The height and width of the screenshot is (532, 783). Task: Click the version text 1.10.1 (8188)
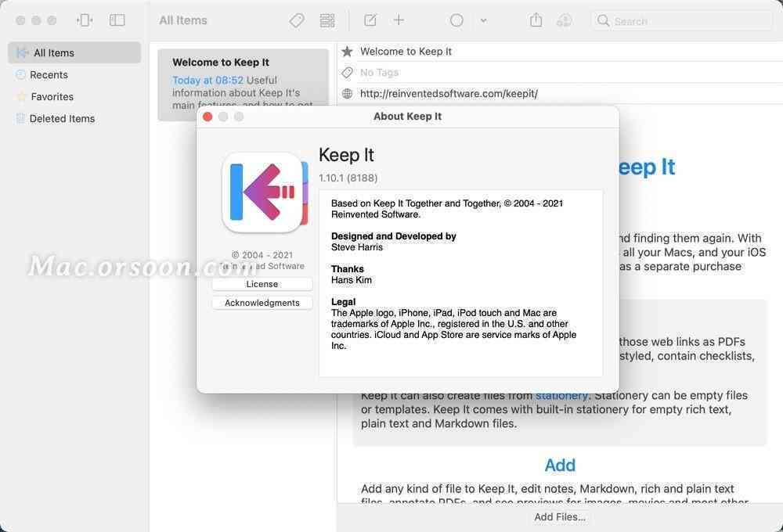348,178
